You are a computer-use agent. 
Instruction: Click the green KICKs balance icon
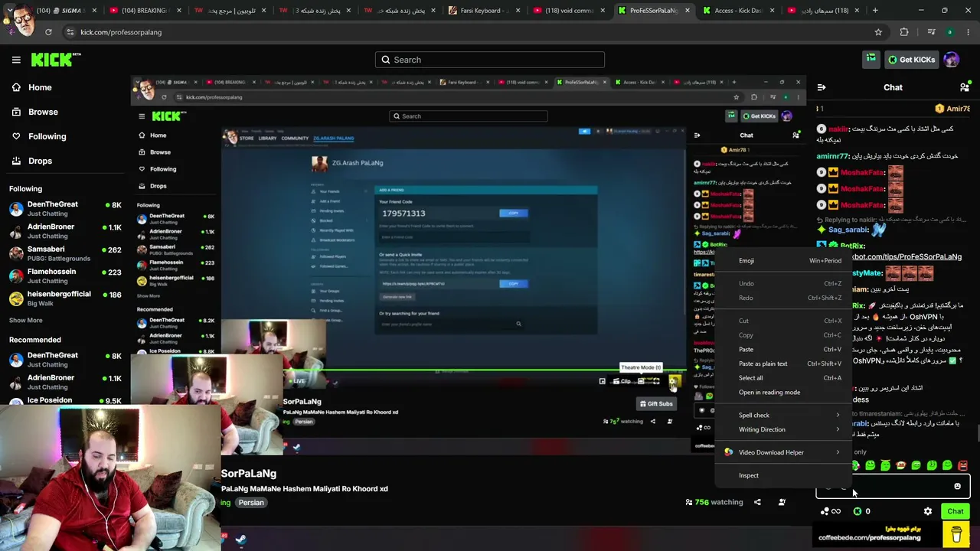[857, 511]
